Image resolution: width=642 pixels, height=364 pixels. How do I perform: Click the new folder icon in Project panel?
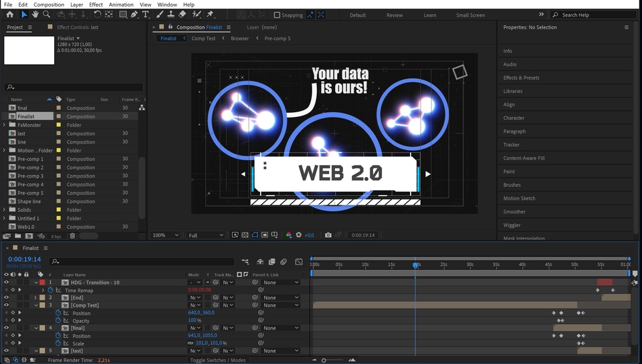coord(18,236)
